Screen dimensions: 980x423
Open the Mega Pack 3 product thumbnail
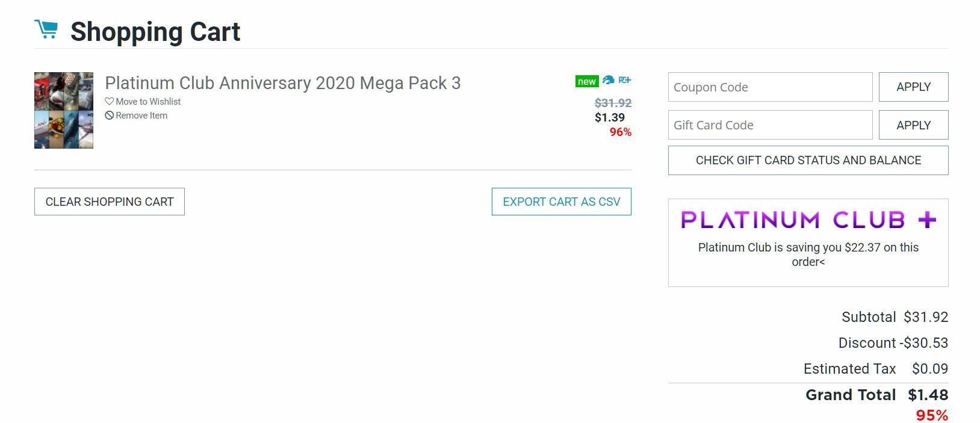64,111
